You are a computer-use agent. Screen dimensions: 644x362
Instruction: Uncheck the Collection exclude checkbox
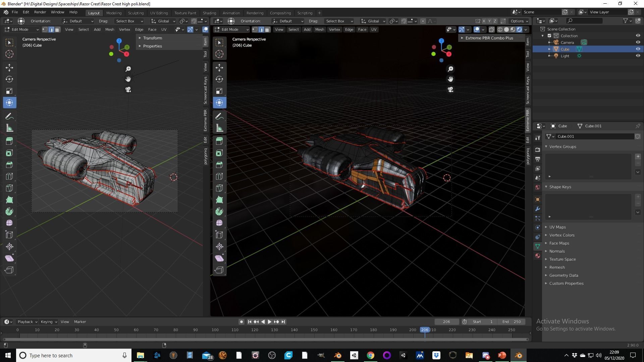click(x=549, y=36)
